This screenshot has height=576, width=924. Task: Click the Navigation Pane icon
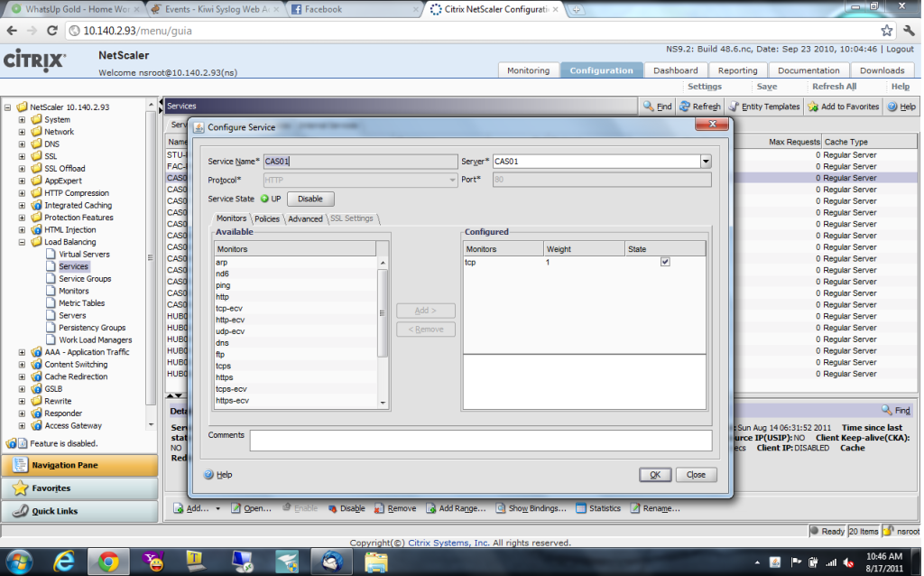20,465
